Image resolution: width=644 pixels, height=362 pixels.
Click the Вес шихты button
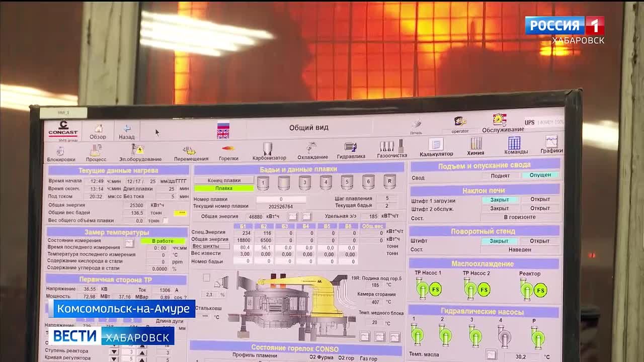point(210,246)
